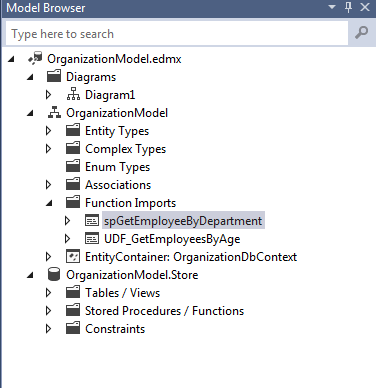Click the Enum Types folder icon
376x388 pixels.
[x=73, y=166]
